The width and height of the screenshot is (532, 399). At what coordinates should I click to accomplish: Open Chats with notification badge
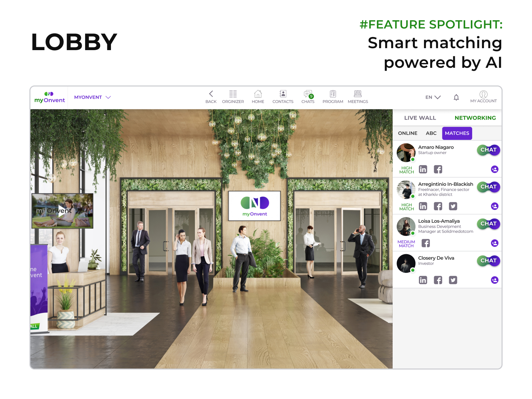pyautogui.click(x=308, y=97)
